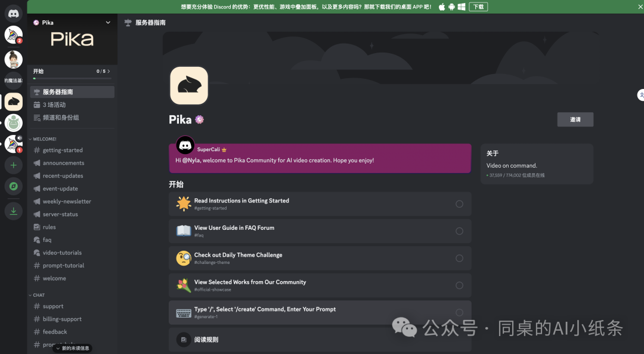
Task: Open Pika server dropdown menu
Action: (108, 23)
